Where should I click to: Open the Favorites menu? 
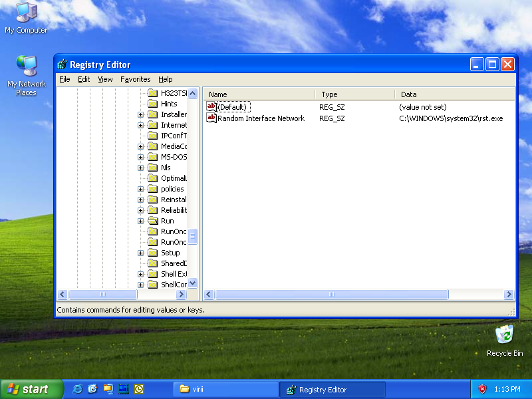pyautogui.click(x=135, y=79)
